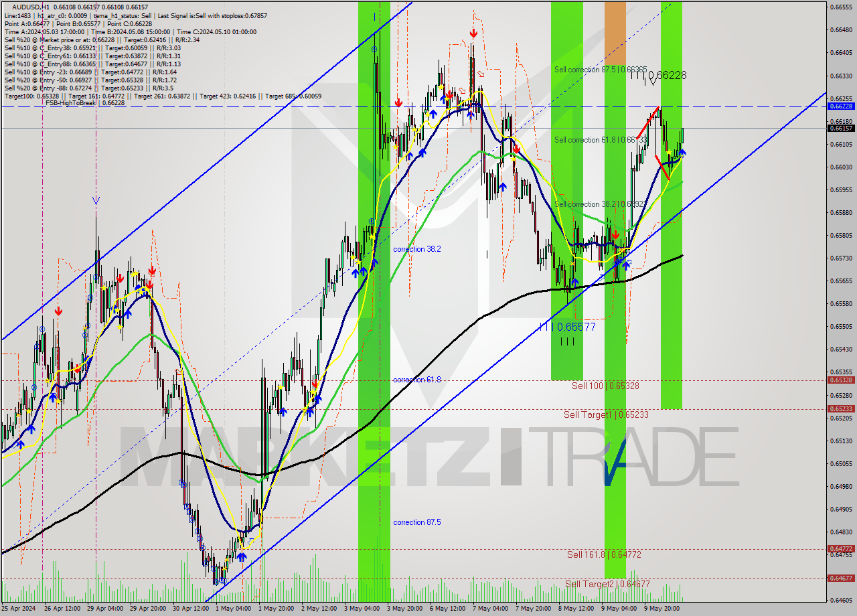Click the 'Sell %10 @ C_Entry88' line

coord(92,64)
